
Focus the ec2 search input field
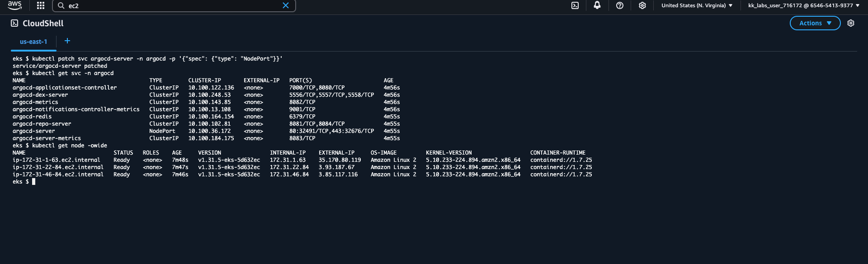click(x=172, y=6)
